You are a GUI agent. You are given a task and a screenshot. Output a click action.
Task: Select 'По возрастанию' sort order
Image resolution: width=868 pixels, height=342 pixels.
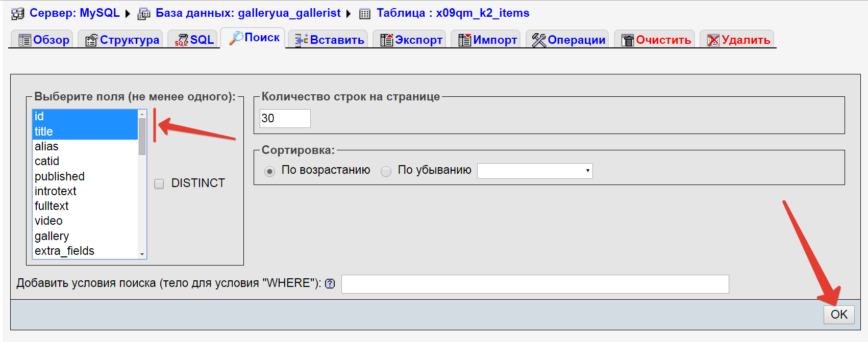click(269, 171)
